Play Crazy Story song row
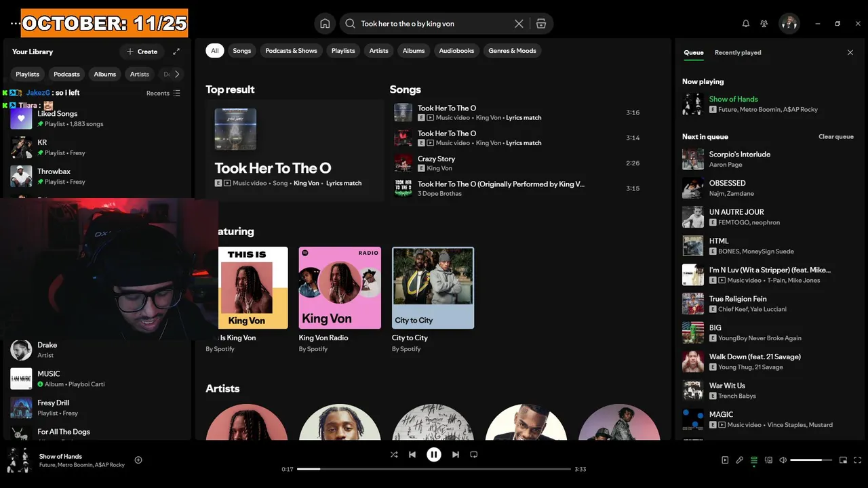Image resolution: width=868 pixels, height=488 pixels. tap(519, 163)
